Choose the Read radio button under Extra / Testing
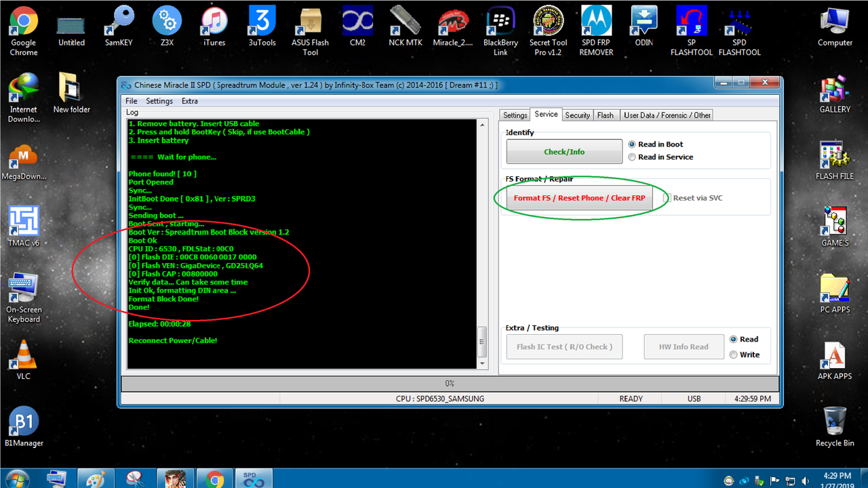Image resolution: width=868 pixels, height=488 pixels. coord(734,340)
